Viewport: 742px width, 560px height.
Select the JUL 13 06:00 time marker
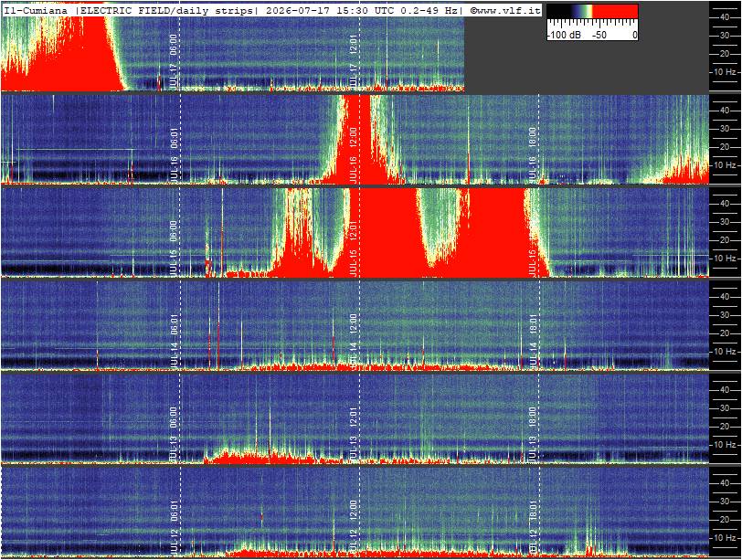tap(174, 434)
